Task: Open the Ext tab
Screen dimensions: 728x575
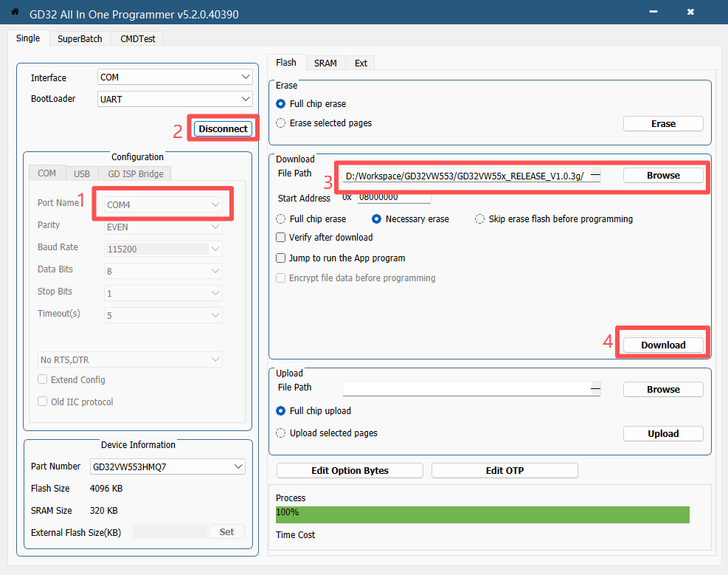Action: click(361, 63)
